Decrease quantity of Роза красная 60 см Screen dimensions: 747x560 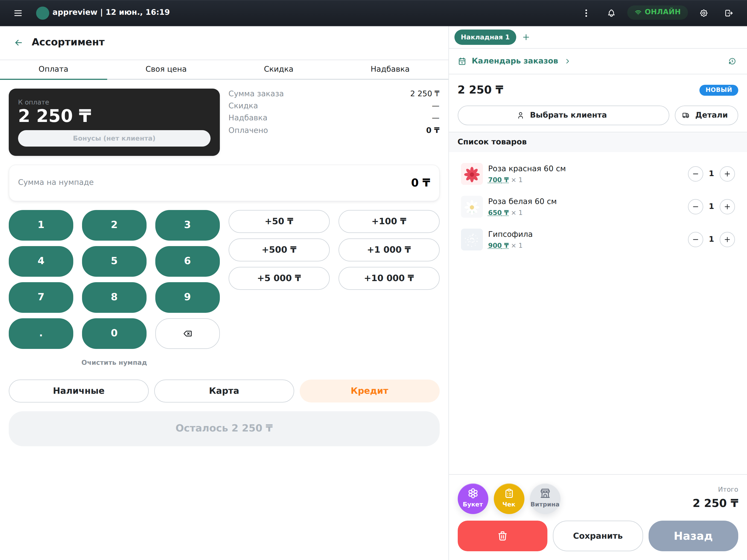click(695, 174)
